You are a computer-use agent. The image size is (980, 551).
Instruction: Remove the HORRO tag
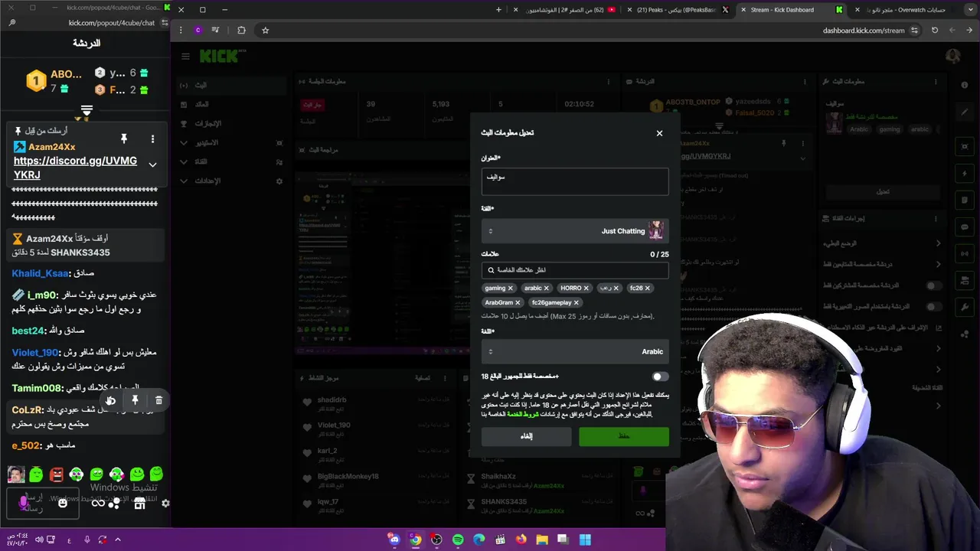tap(586, 289)
